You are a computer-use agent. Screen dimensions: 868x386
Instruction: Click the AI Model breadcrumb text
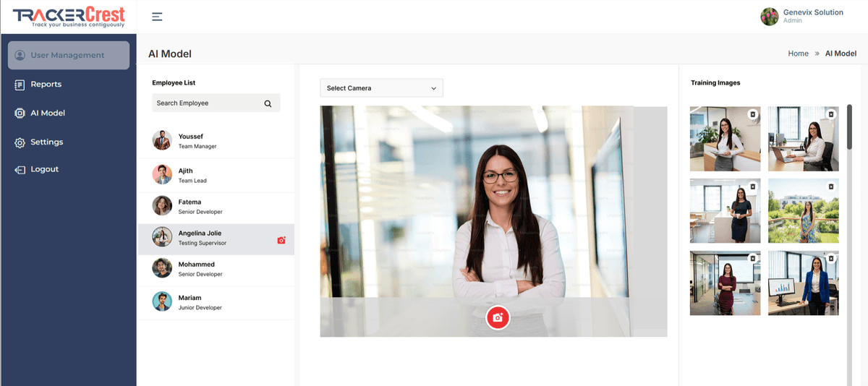pos(841,53)
